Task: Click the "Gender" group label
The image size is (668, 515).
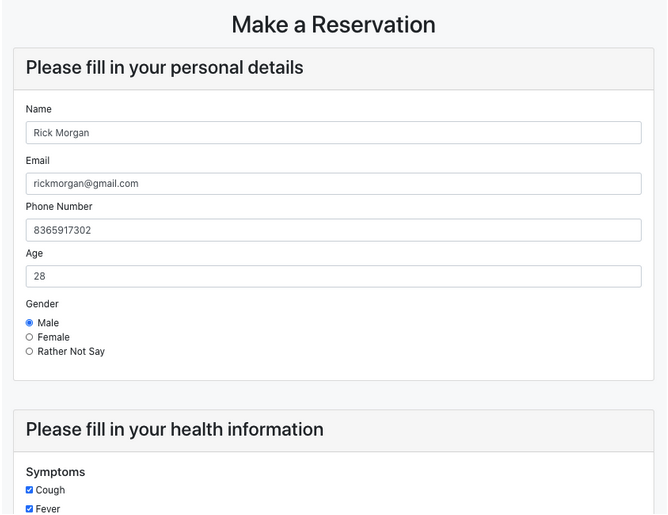Action: [42, 304]
